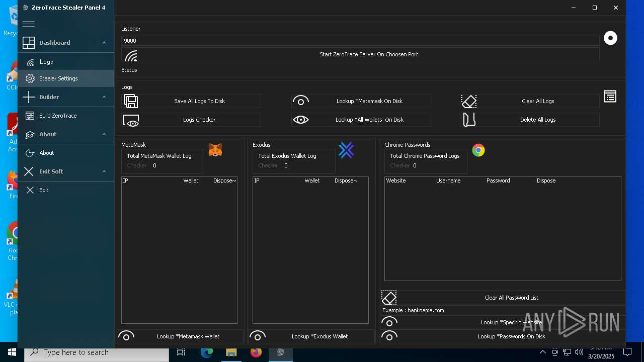Screen dimensions: 644x362
Task: Click the wireless signal icon near Status
Action: click(131, 55)
